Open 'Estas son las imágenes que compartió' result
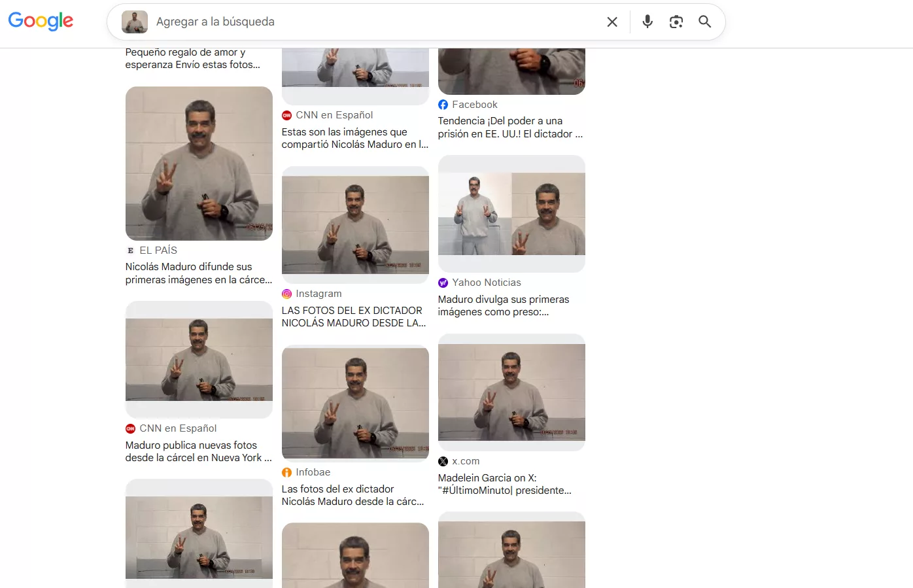Viewport: 913px width, 588px height. 355,138
